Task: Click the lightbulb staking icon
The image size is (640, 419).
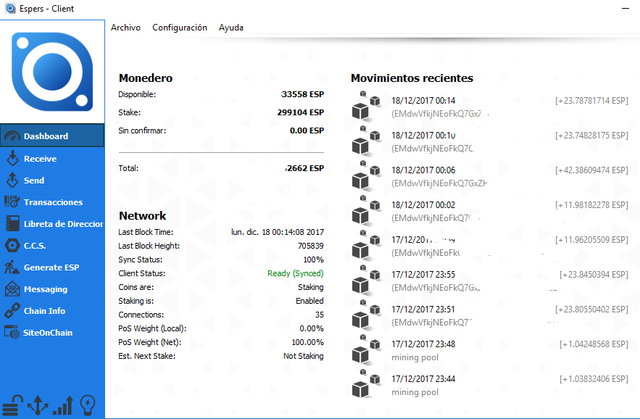Action: tap(88, 406)
